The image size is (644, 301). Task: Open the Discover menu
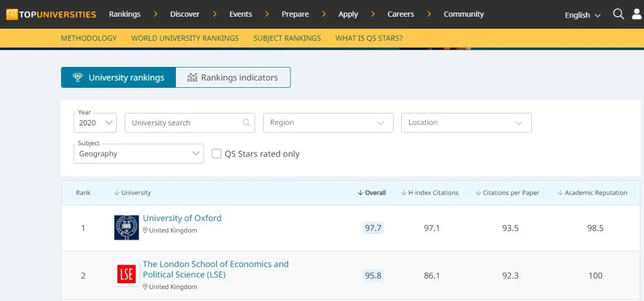pos(185,14)
